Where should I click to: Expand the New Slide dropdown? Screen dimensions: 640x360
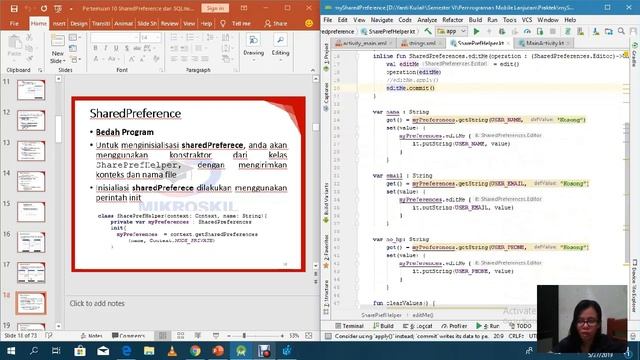point(58,58)
